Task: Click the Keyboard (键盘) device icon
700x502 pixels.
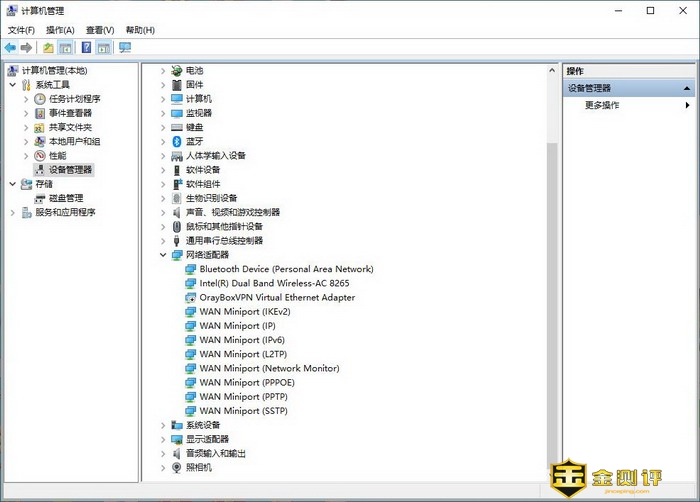Action: (x=177, y=128)
